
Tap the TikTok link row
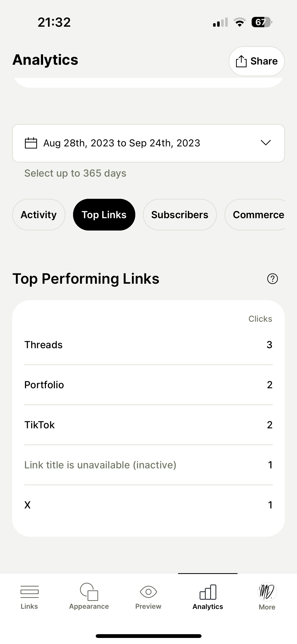pos(148,425)
